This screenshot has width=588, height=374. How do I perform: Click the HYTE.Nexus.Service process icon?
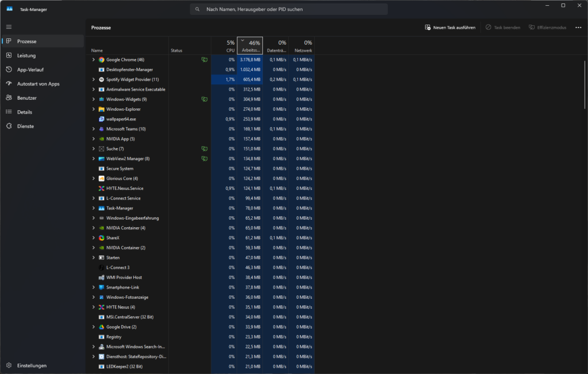(101, 189)
